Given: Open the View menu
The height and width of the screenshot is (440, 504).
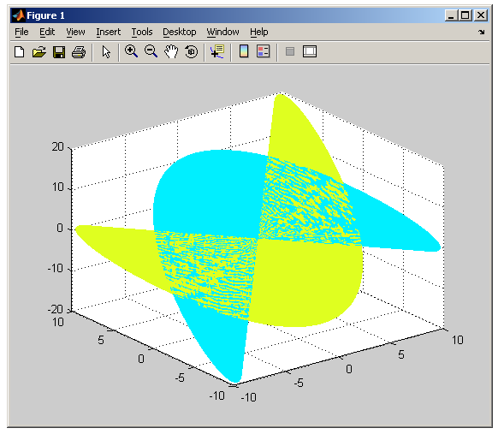Looking at the screenshot, I should click(x=75, y=32).
